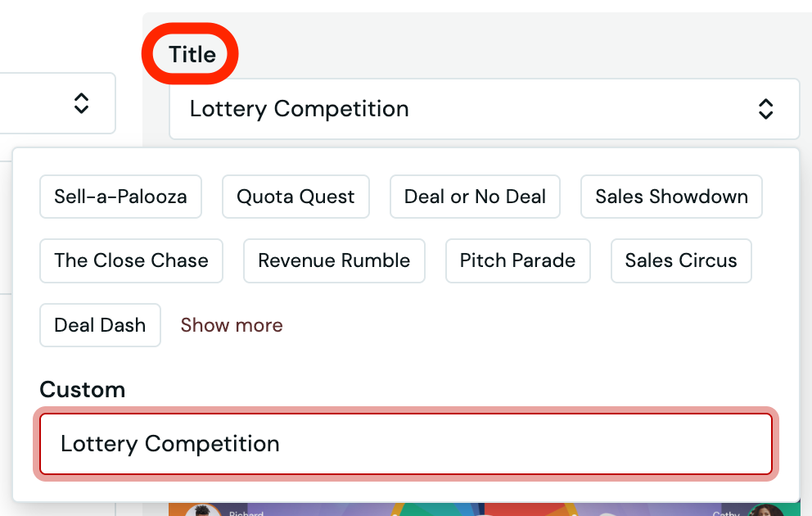The height and width of the screenshot is (516, 812).
Task: Select Sales Showdown from the suggestions
Action: click(671, 197)
